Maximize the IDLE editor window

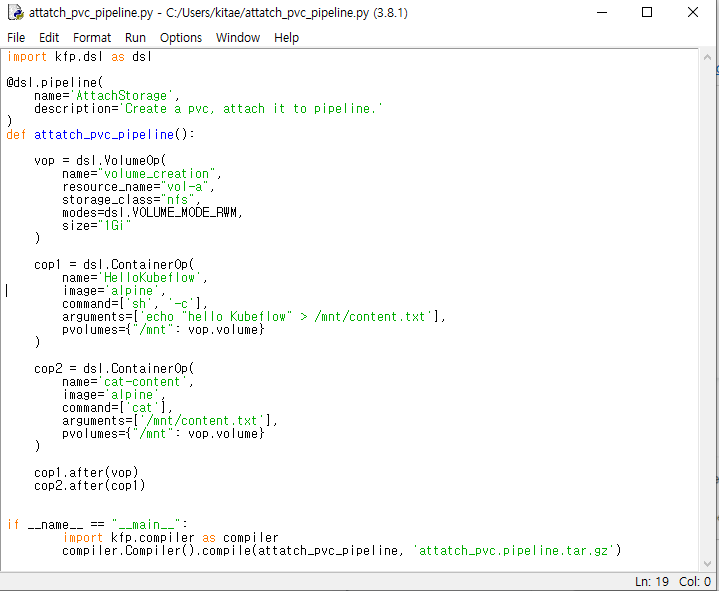click(x=647, y=12)
